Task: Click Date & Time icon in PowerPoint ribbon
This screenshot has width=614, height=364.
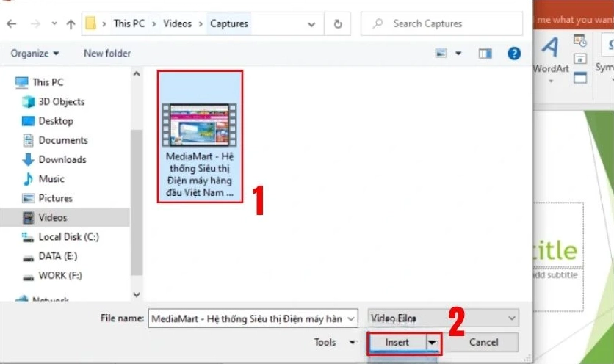Action: click(x=580, y=41)
